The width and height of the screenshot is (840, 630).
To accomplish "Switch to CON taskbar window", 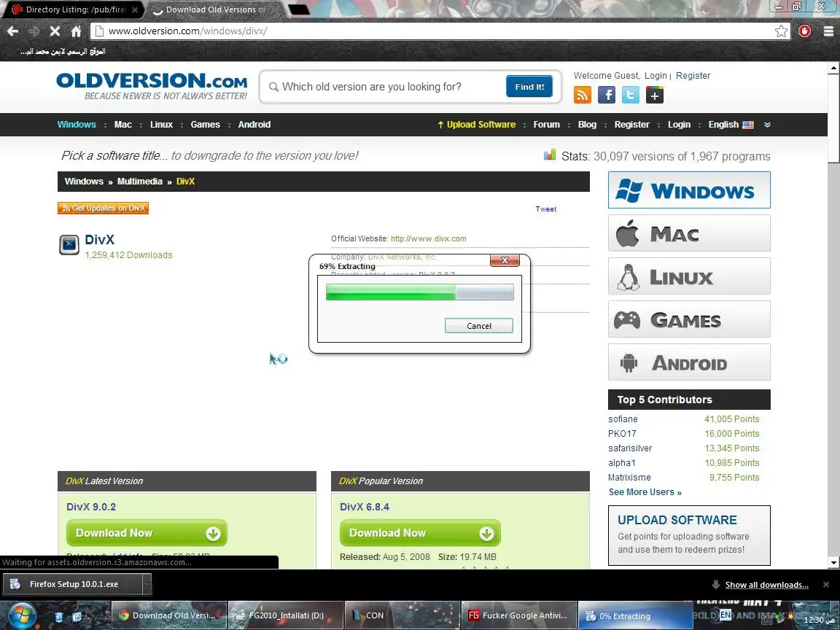I will tap(402, 615).
